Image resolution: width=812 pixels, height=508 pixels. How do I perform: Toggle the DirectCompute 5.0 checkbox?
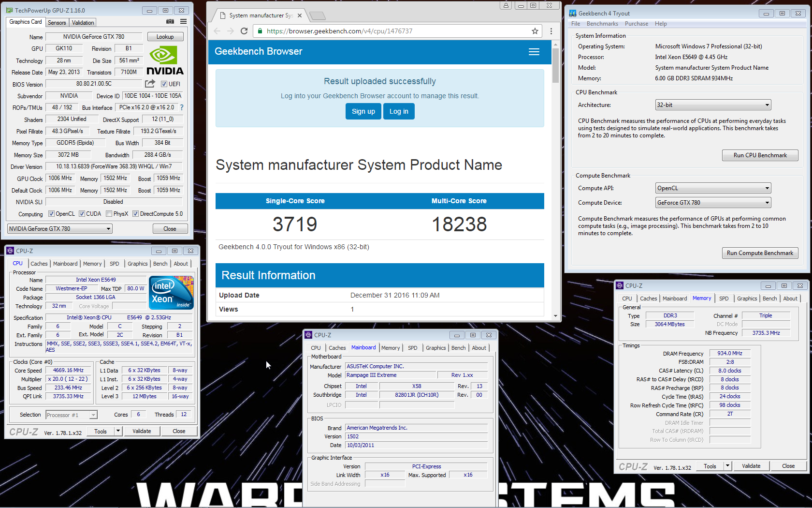pos(136,214)
